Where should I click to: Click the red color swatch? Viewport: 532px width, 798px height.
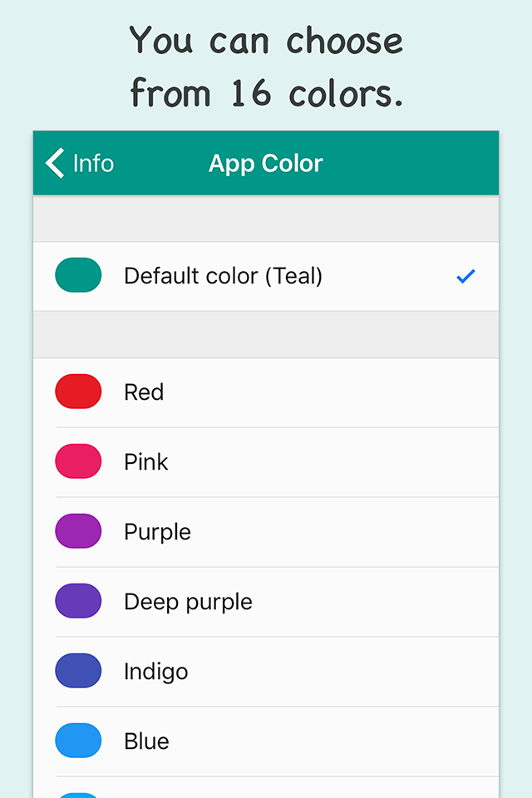pos(78,392)
